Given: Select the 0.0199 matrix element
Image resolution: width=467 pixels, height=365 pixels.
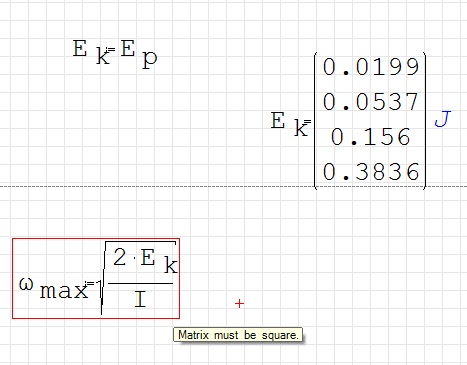Looking at the screenshot, I should (x=371, y=67).
